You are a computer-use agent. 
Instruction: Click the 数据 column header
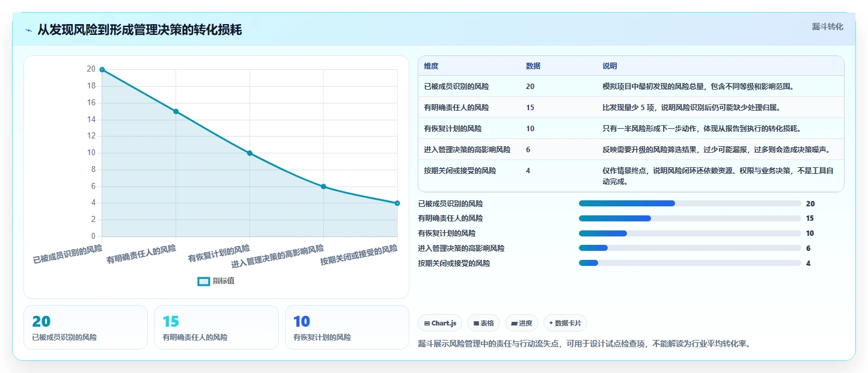(533, 66)
